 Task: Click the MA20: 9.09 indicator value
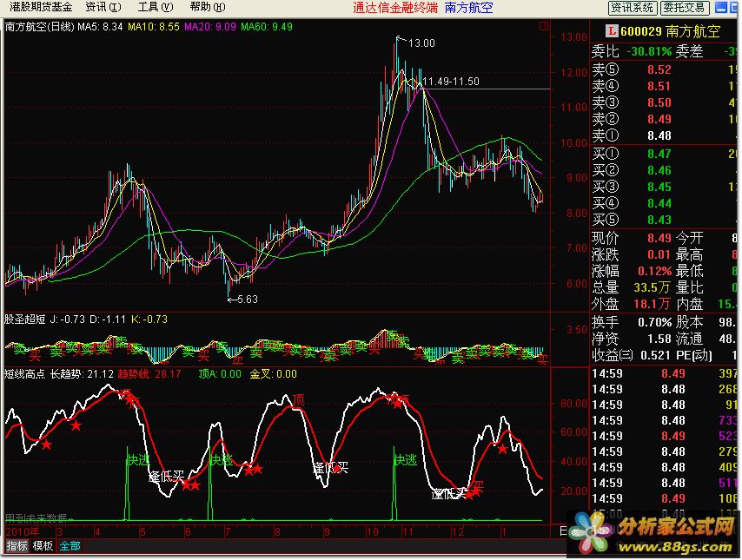click(x=210, y=27)
